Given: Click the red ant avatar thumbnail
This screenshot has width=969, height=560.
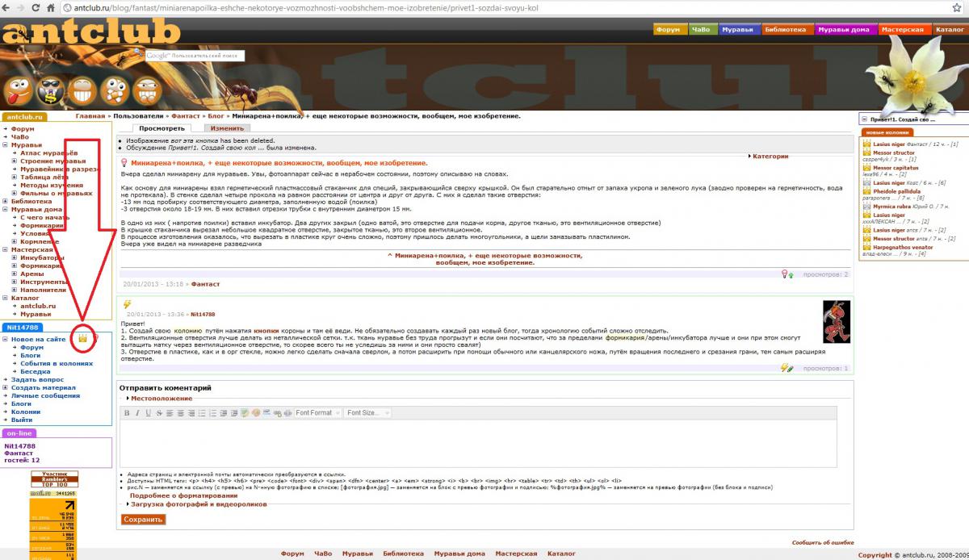Looking at the screenshot, I should 836,322.
